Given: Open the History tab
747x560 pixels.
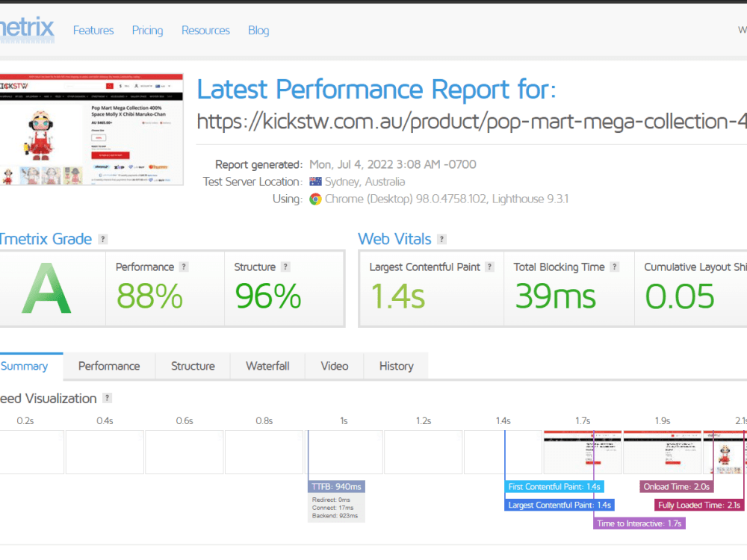Looking at the screenshot, I should click(397, 366).
